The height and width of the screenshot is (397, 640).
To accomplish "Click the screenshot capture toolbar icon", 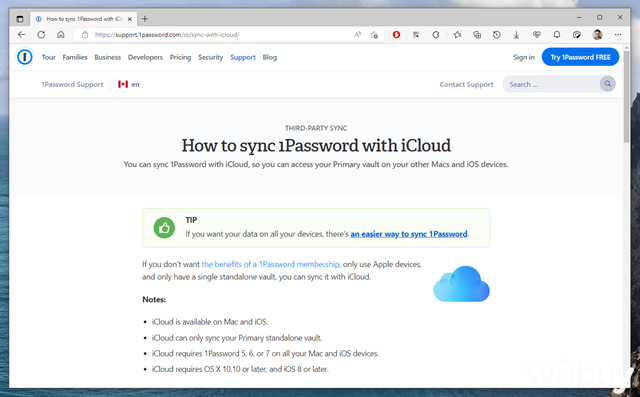I will pos(577,35).
